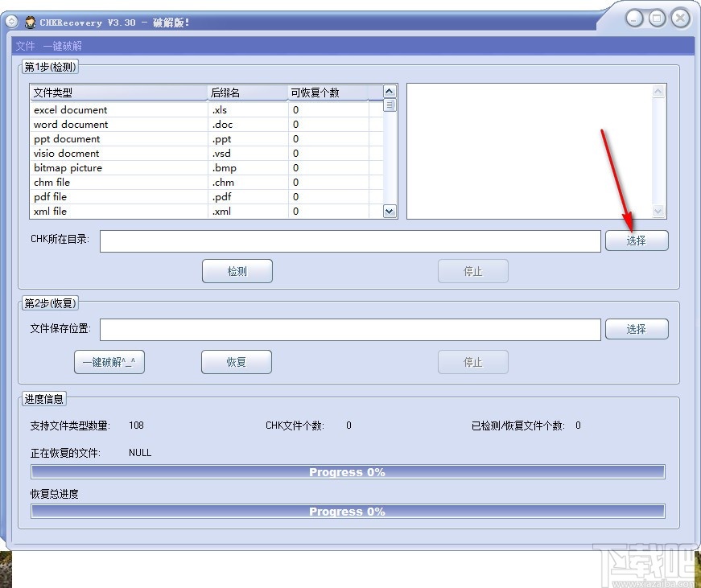The image size is (701, 588).
Task: Click the file type list scroll down arrow
Action: click(x=390, y=212)
